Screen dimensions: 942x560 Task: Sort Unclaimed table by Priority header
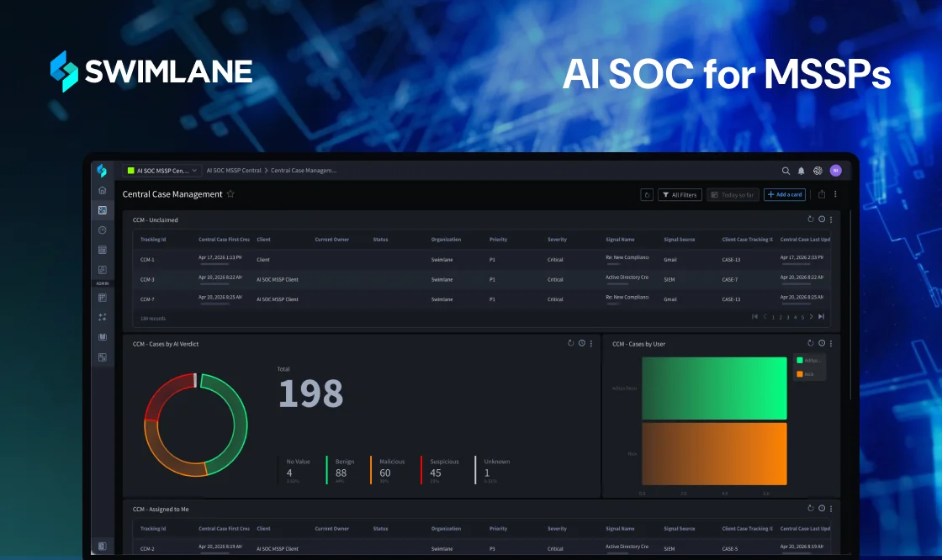(x=498, y=239)
